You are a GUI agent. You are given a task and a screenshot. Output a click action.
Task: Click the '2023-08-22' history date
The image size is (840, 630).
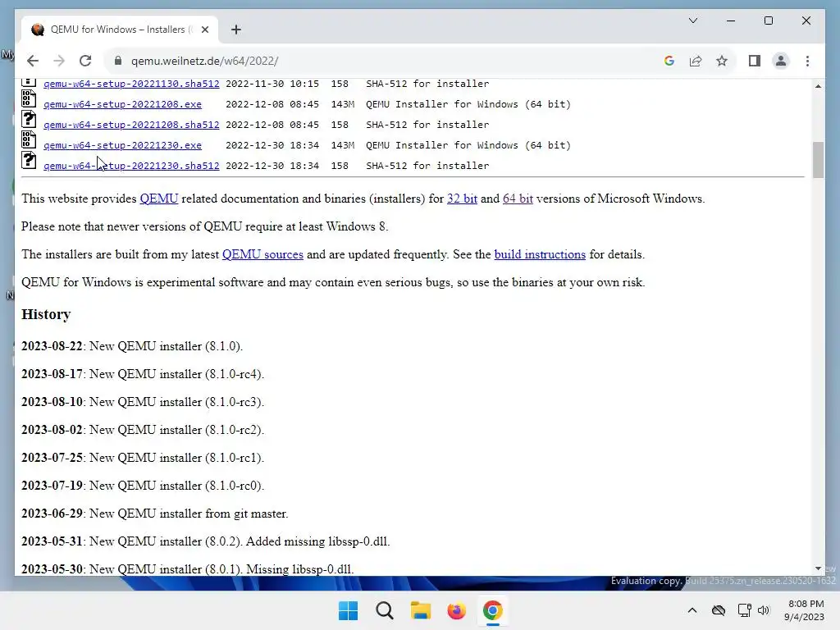(x=52, y=346)
